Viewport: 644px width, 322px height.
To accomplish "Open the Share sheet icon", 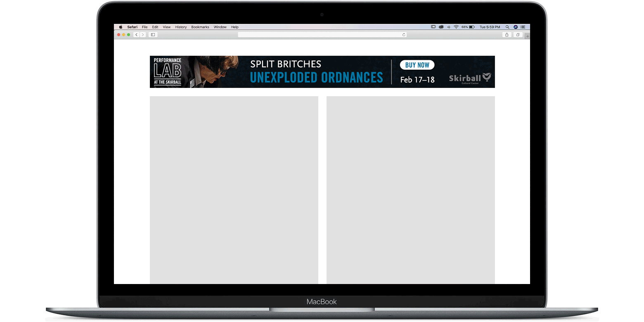I will (507, 35).
